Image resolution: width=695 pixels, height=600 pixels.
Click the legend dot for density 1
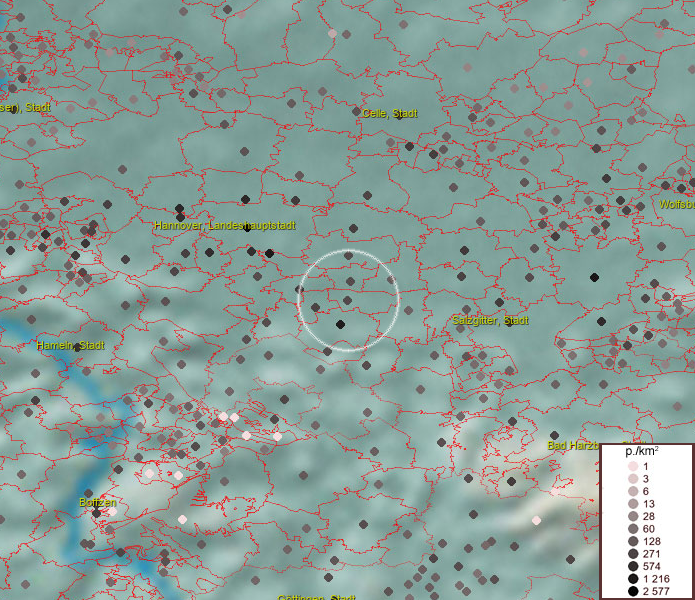coord(633,467)
